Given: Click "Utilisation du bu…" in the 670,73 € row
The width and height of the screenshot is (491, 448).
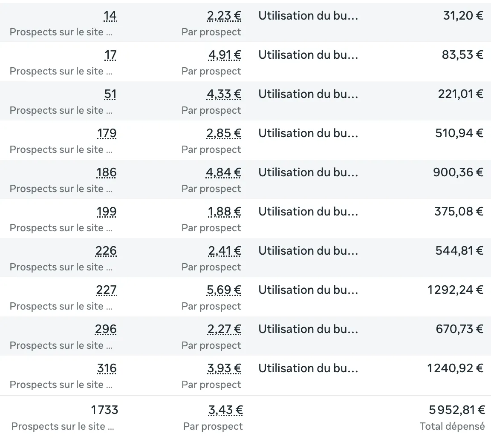Looking at the screenshot, I should (308, 330).
